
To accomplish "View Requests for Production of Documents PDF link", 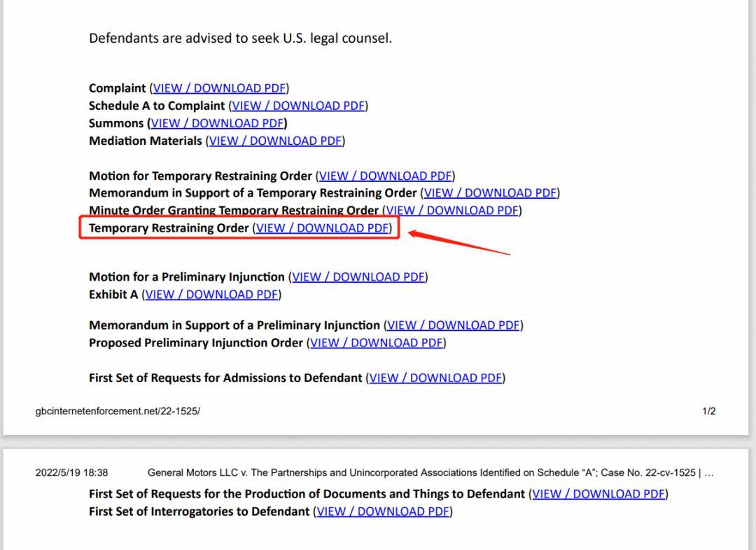I will (598, 494).
